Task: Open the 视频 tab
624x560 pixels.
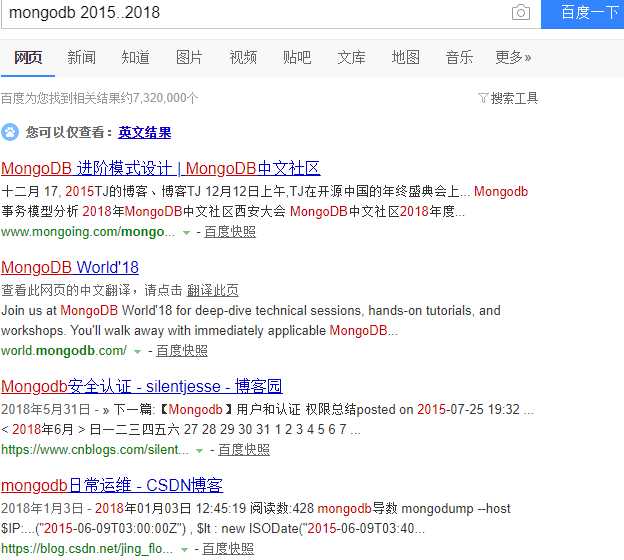Action: (243, 57)
